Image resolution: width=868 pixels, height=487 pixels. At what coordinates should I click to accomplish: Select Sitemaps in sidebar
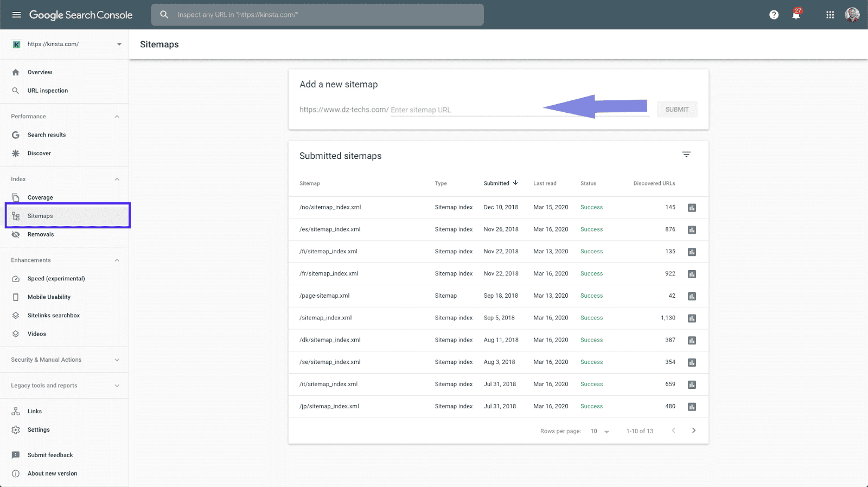coord(68,216)
